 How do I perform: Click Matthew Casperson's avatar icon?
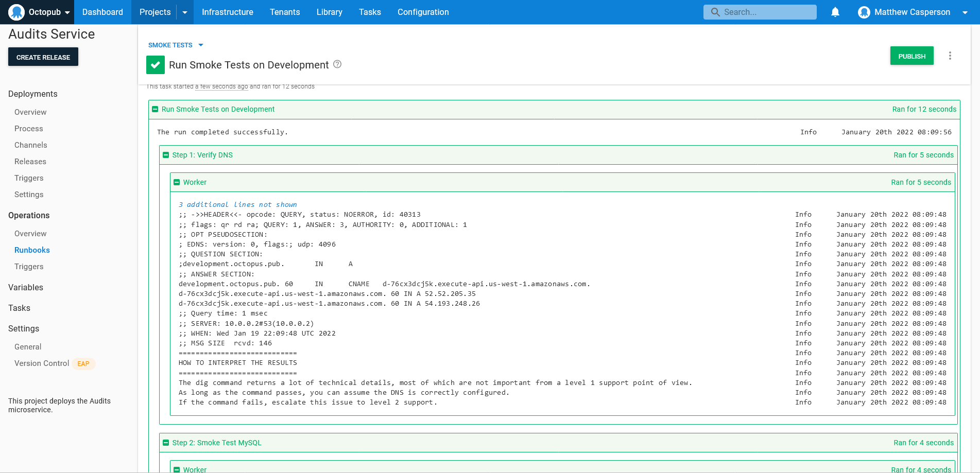(x=864, y=12)
